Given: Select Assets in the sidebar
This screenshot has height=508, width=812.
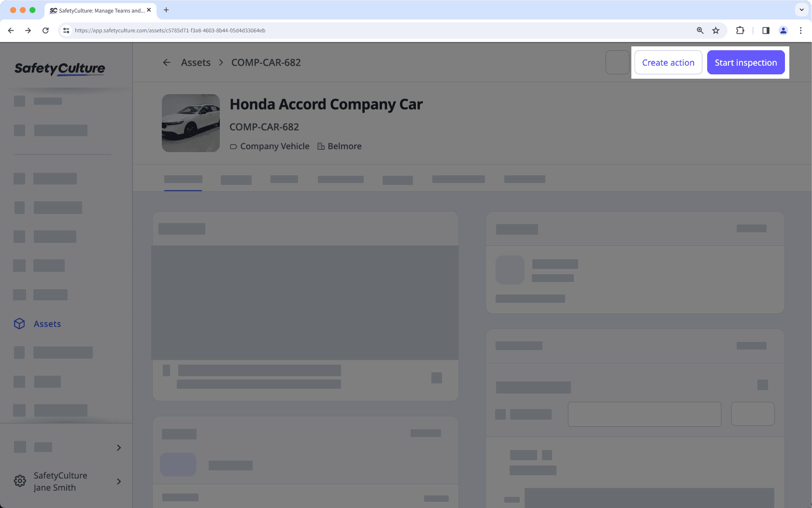Looking at the screenshot, I should pos(47,324).
